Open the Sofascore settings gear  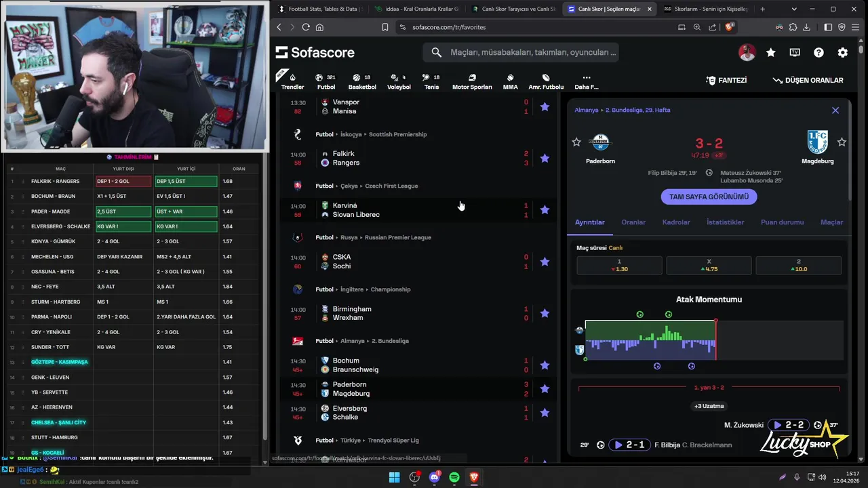(x=843, y=52)
